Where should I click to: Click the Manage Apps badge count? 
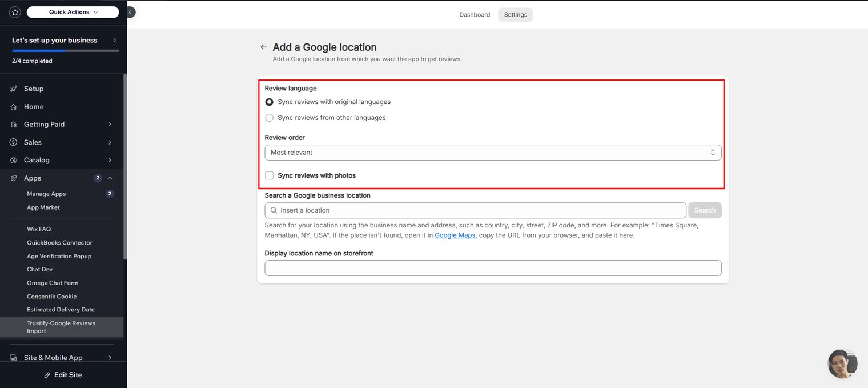(x=110, y=194)
